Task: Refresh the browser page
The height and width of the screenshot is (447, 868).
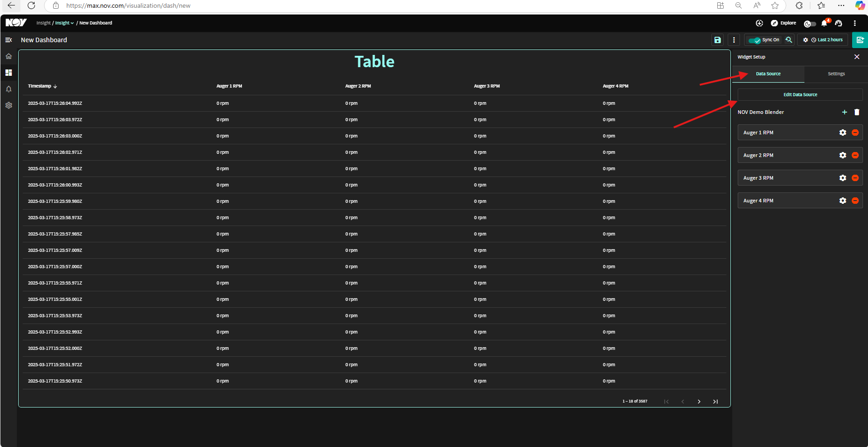Action: tap(31, 5)
